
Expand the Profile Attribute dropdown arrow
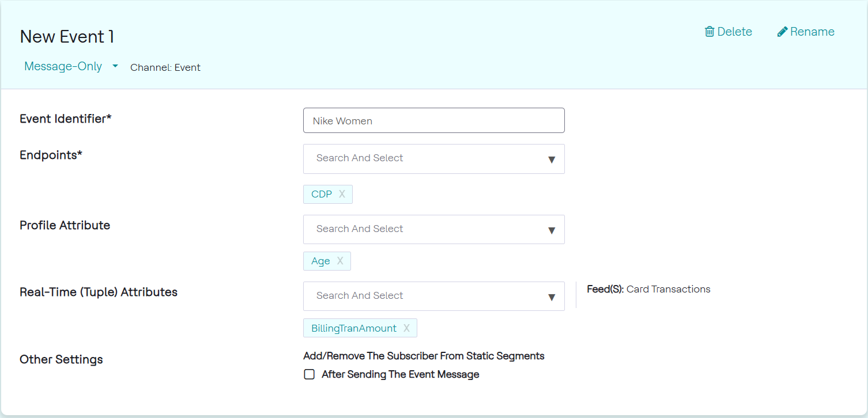pyautogui.click(x=552, y=230)
